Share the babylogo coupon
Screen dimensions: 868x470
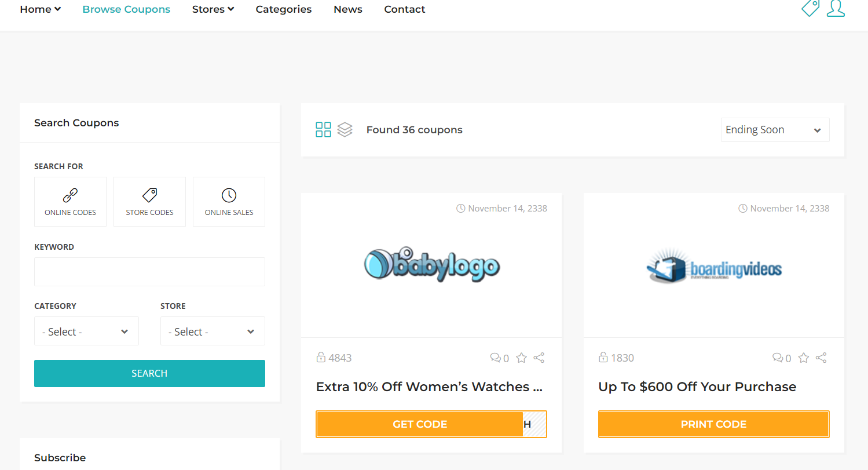point(539,358)
